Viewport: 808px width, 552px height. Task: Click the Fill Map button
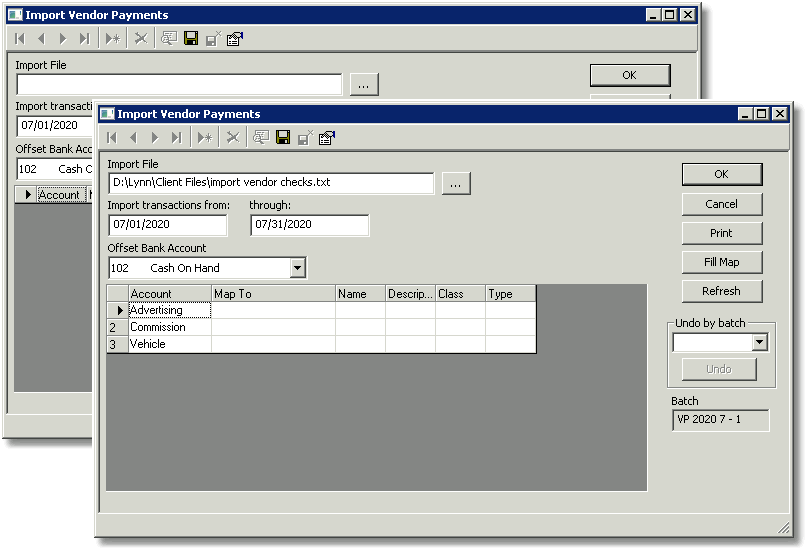tap(721, 262)
